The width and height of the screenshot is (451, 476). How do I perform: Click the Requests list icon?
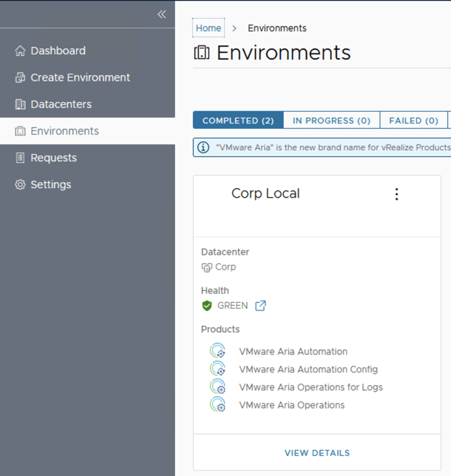[20, 158]
